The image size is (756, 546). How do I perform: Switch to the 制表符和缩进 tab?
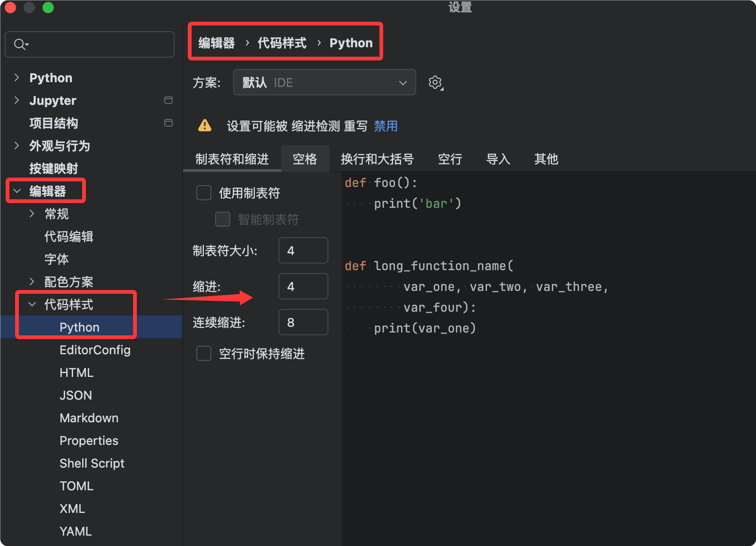click(x=232, y=159)
